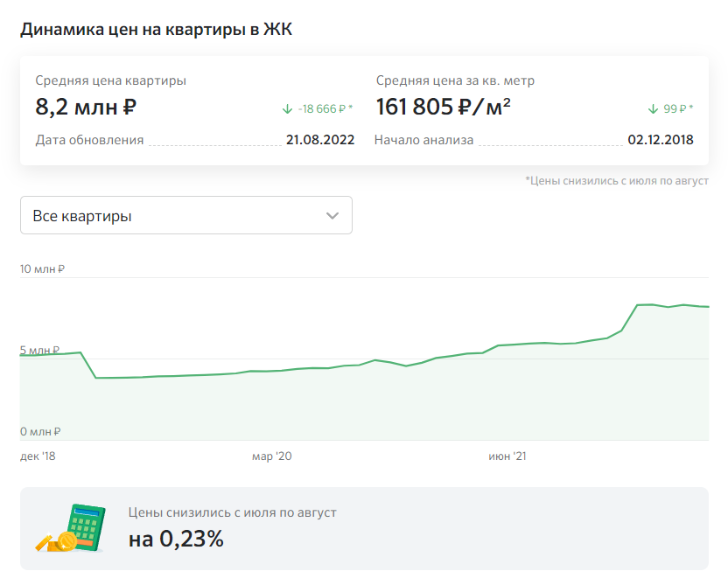Viewport: 728px width, 585px height.
Task: Click the 'июн '21' x-axis label
Action: [x=507, y=456]
